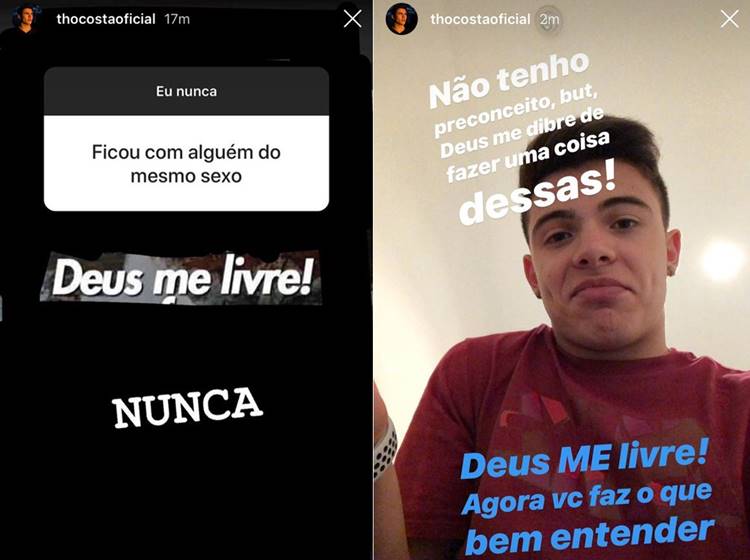Tap the blue 'bem entender' text
The height and width of the screenshot is (560, 750).
pyautogui.click(x=589, y=536)
